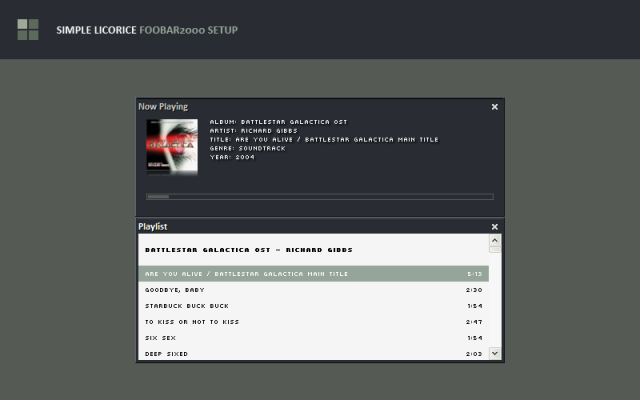Seek within the track progress bar
Viewport: 640px width, 400px height.
[320, 197]
